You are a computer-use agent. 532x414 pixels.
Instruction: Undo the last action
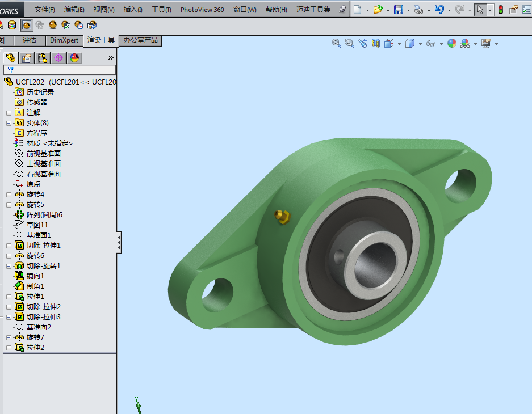439,10
